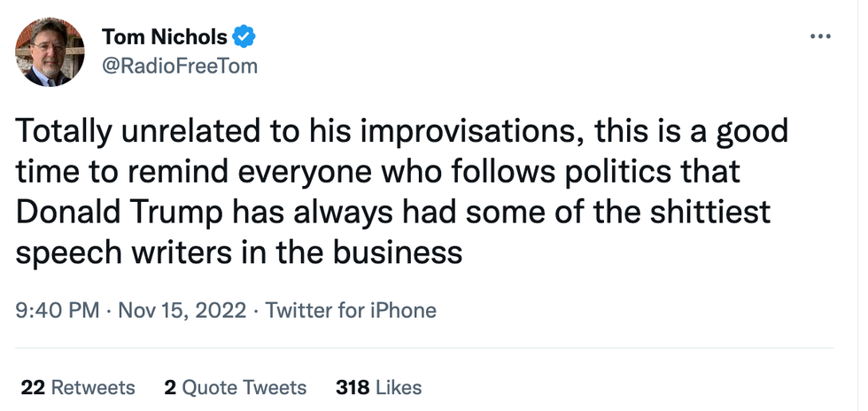The height and width of the screenshot is (411, 868).
Task: Click the Tom Nichols display name
Action: pyautogui.click(x=165, y=36)
